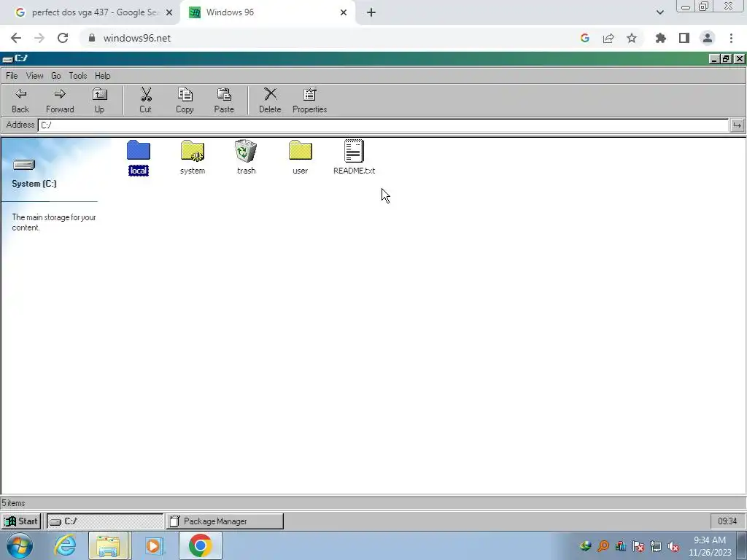Open the Chrome profile avatar

point(708,38)
